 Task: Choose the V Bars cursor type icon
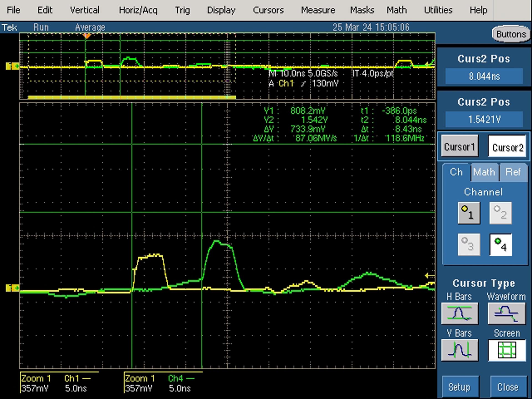coord(460,350)
